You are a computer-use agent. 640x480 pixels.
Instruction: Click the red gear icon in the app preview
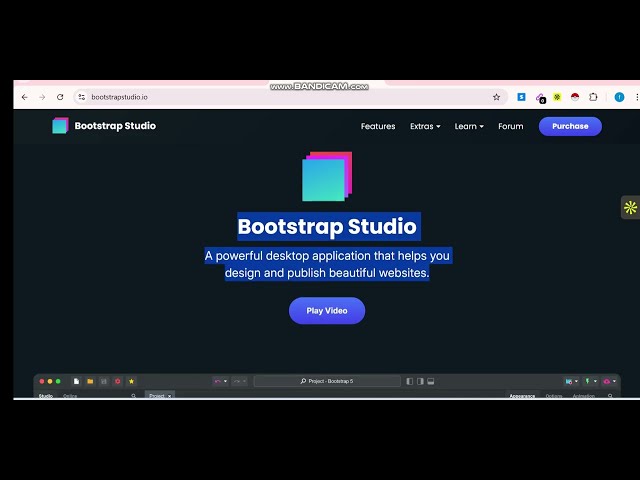[118, 381]
